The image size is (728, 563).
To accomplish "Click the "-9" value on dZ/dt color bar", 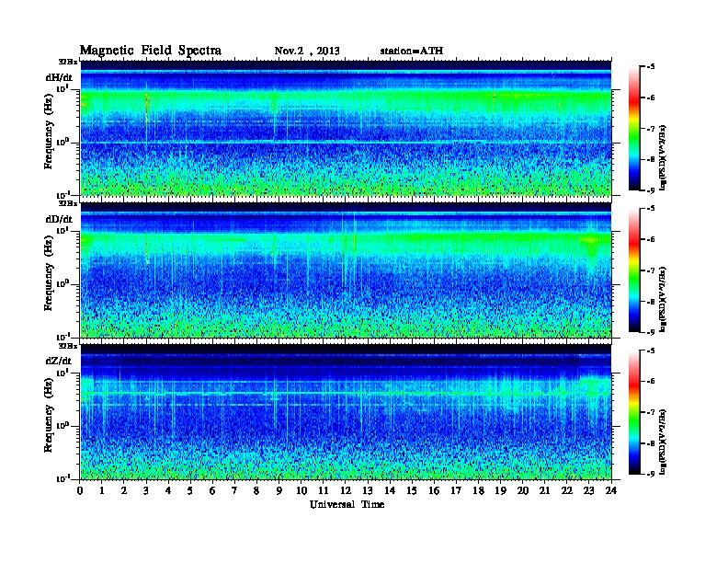I will [651, 474].
